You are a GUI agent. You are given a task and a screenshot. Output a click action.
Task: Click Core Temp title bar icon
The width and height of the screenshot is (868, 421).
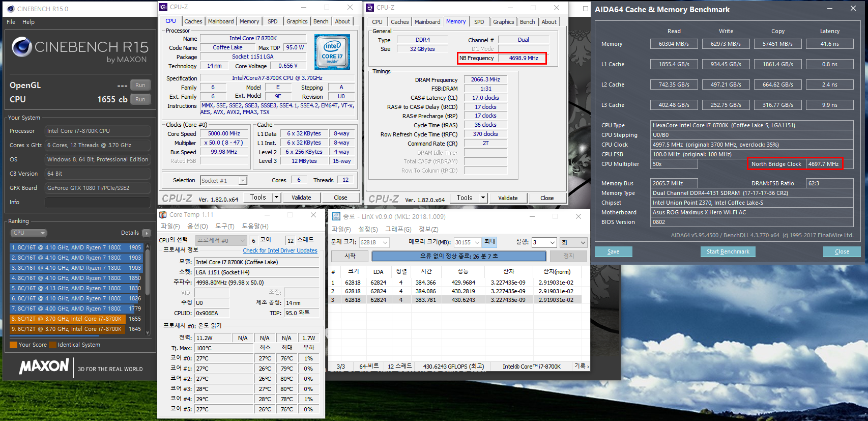[163, 215]
